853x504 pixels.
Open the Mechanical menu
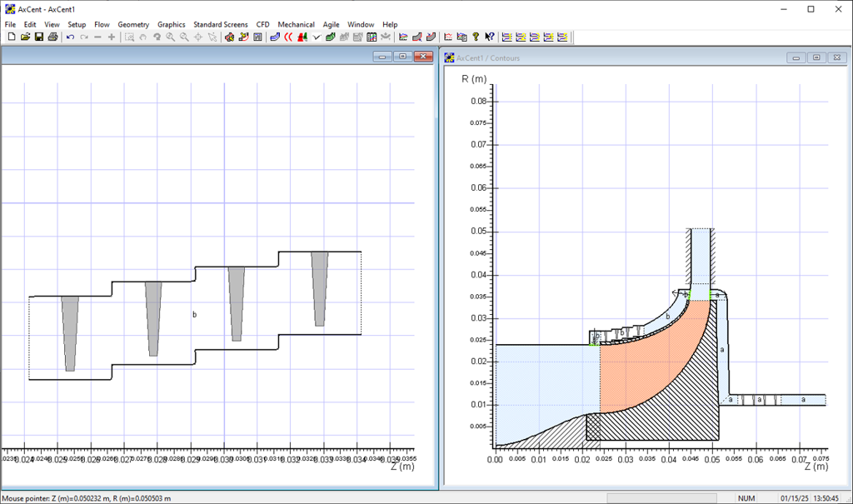click(x=296, y=24)
